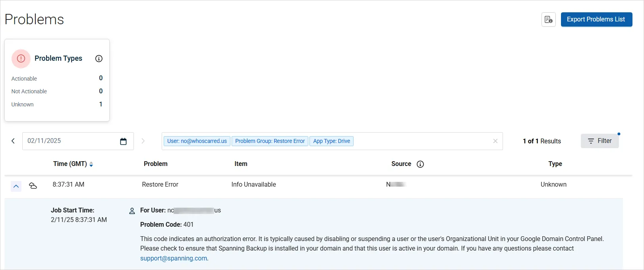644x270 pixels.
Task: Click the Unknown problem type count
Action: 101,104
